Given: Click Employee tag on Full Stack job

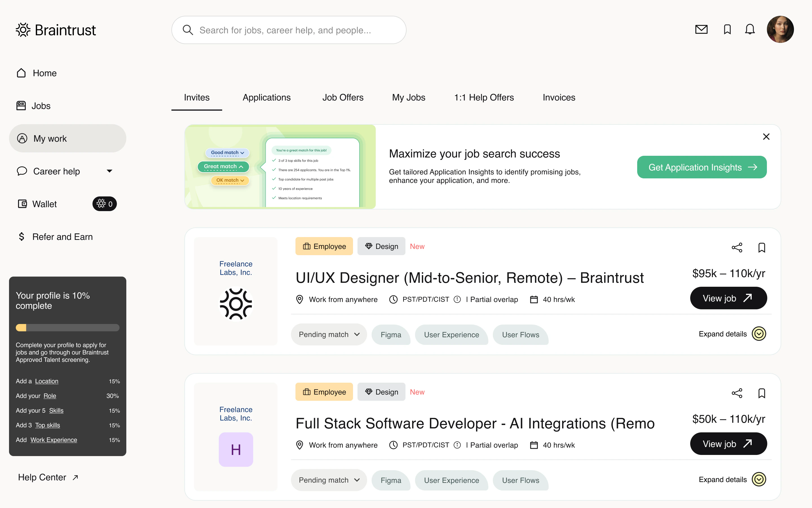Looking at the screenshot, I should pos(324,392).
